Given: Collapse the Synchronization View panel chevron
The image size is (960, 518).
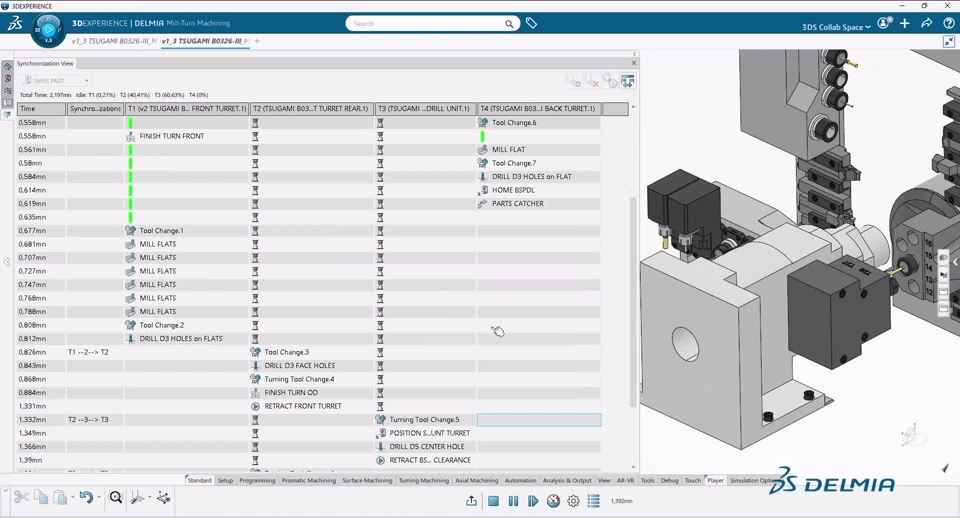Looking at the screenshot, I should click(634, 54).
